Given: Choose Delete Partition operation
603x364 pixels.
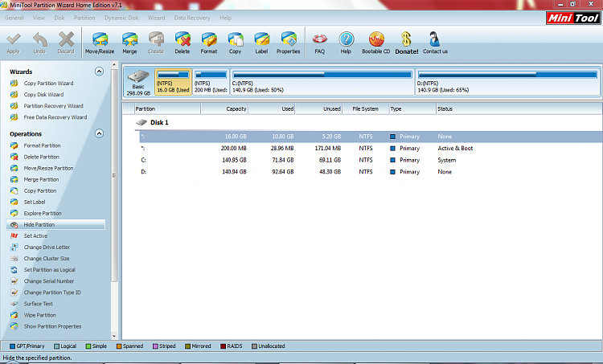Looking at the screenshot, I should (42, 157).
